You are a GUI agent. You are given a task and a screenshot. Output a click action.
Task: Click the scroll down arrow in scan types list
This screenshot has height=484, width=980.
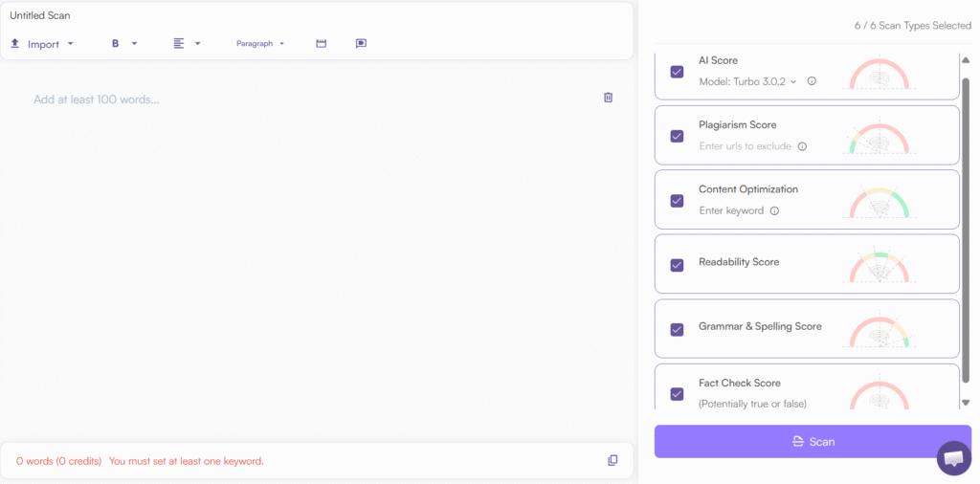pos(966,403)
